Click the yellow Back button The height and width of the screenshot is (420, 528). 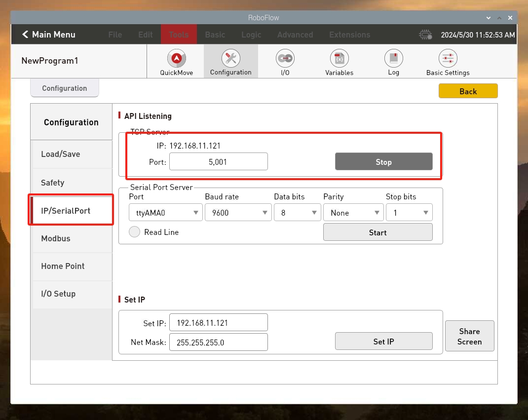tap(468, 91)
